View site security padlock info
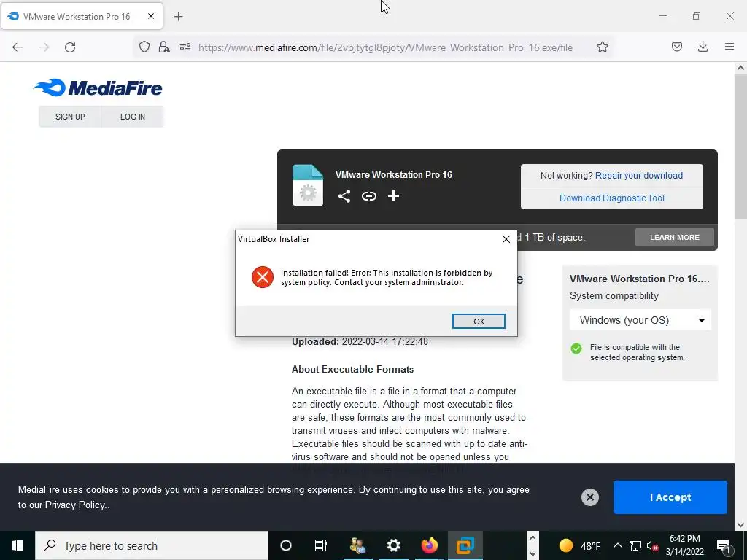The width and height of the screenshot is (747, 560). point(164,47)
